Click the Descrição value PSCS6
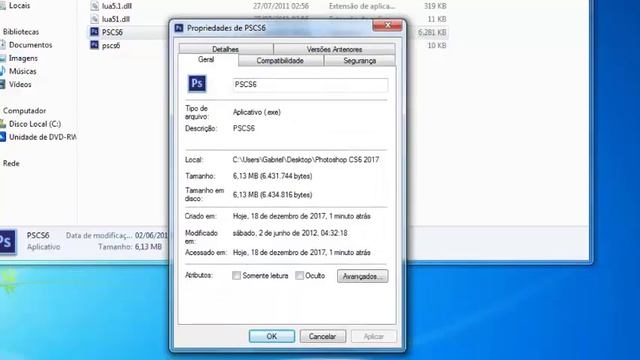The width and height of the screenshot is (640, 360). tap(244, 128)
